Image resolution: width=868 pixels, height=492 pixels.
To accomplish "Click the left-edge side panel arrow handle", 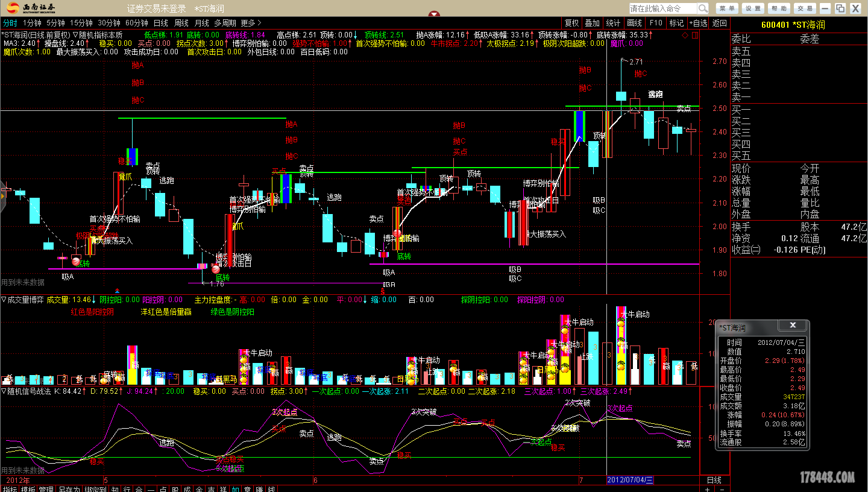I will [2, 196].
